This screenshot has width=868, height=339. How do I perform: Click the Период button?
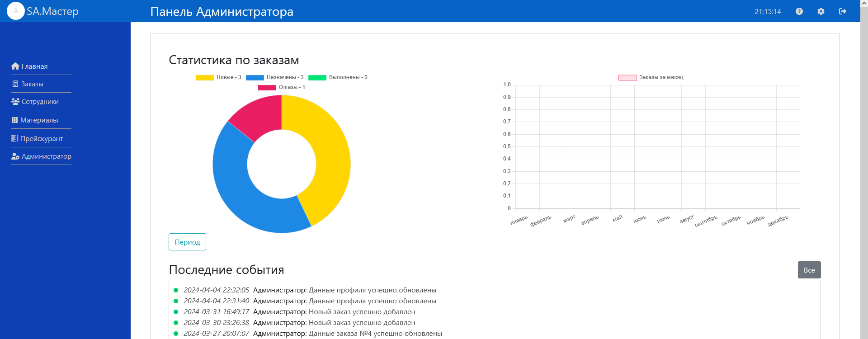(x=187, y=242)
